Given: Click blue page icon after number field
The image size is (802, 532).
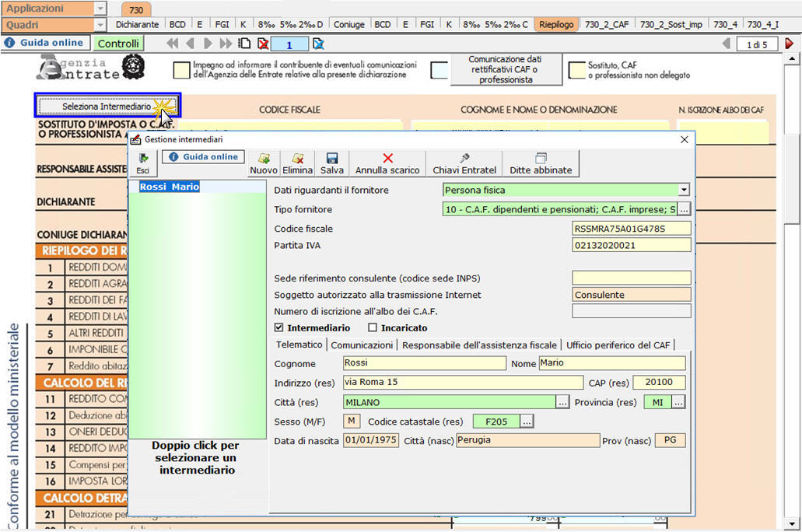Looking at the screenshot, I should (x=318, y=44).
